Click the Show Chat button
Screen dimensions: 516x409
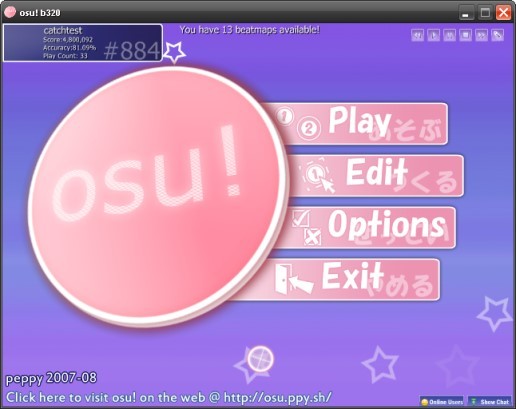(490, 402)
